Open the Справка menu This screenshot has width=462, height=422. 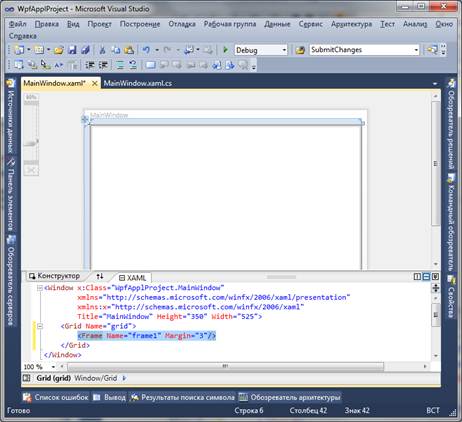[23, 36]
